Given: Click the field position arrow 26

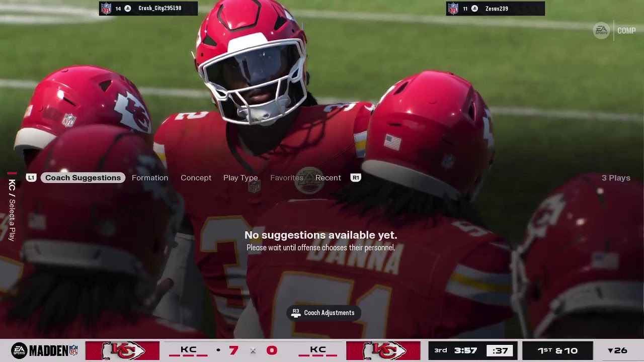Looking at the screenshot, I should [617, 351].
